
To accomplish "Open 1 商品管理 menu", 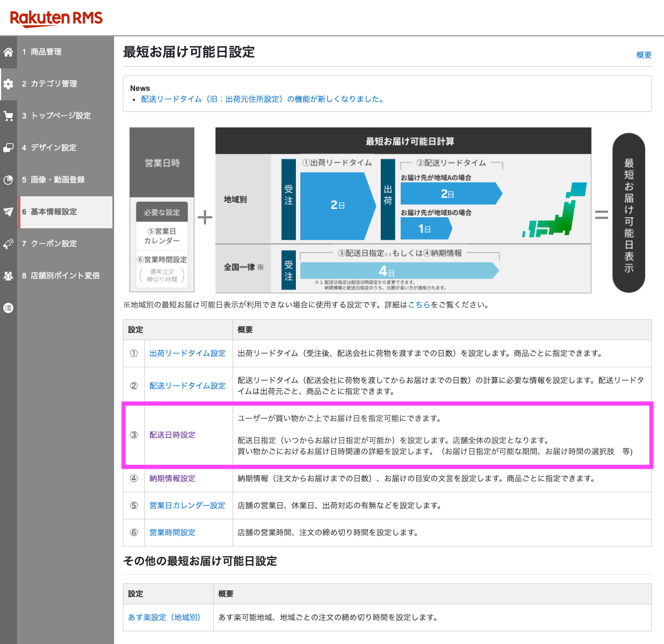I will [x=65, y=52].
